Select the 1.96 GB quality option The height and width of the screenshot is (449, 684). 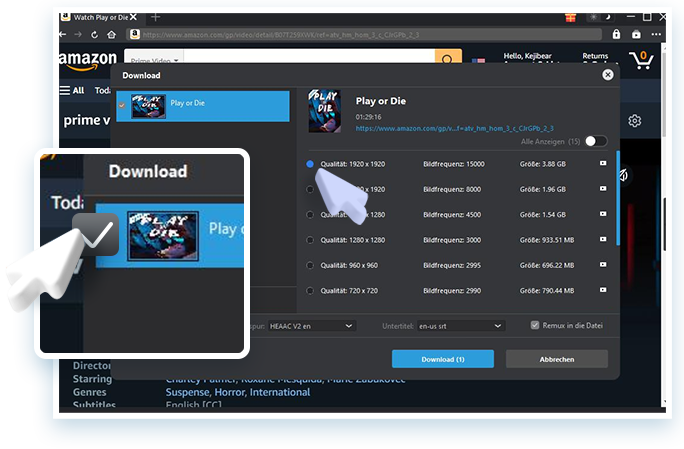(310, 189)
